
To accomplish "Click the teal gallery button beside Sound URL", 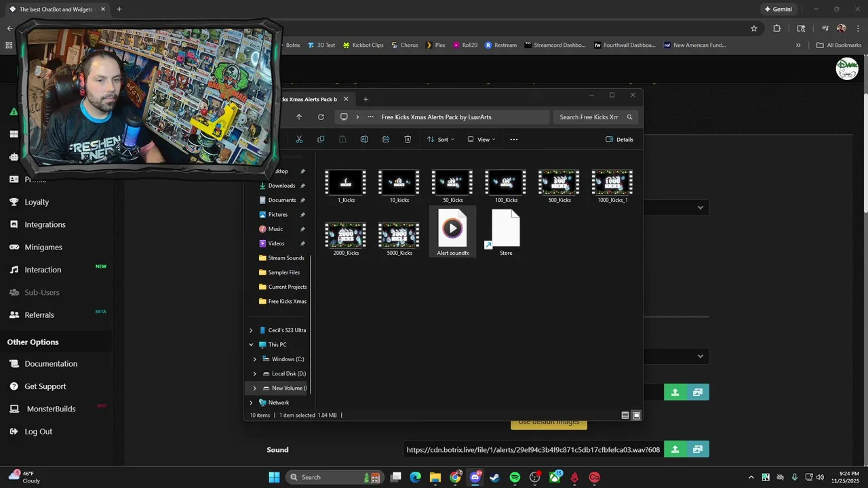I will click(x=698, y=449).
